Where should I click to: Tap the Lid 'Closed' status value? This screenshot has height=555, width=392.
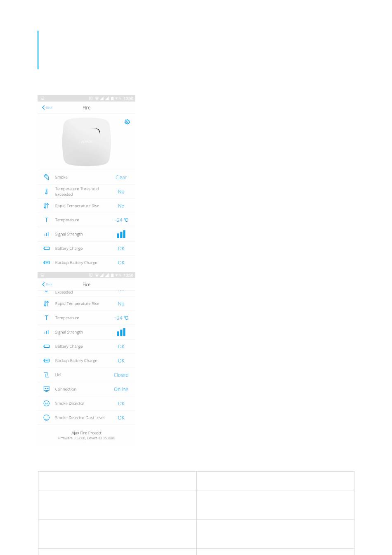tap(121, 375)
